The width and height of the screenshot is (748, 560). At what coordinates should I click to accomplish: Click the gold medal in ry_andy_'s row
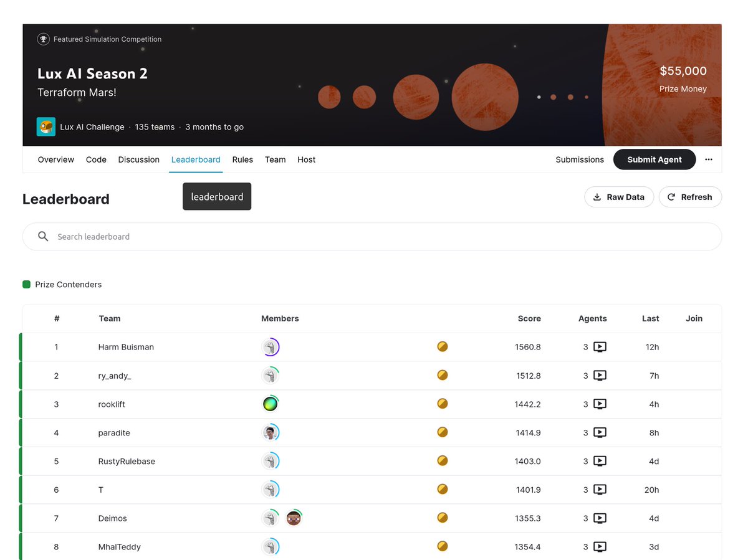pos(443,375)
